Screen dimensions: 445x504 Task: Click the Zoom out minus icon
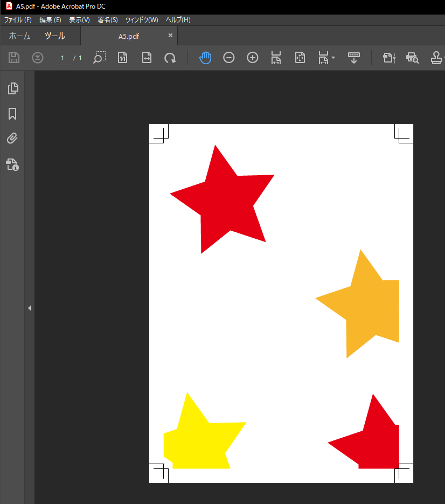point(229,58)
